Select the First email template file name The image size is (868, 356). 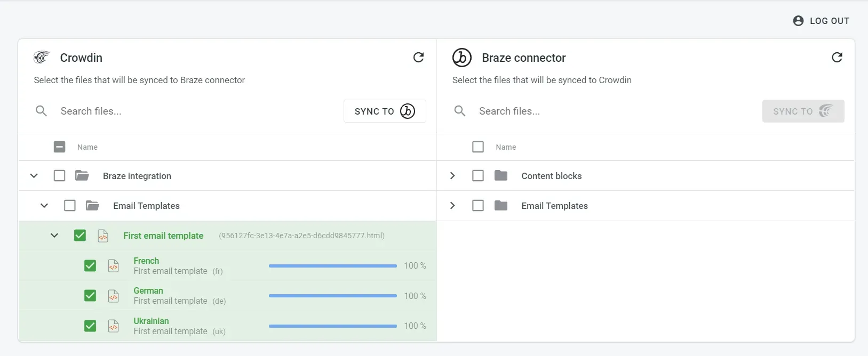click(x=163, y=236)
